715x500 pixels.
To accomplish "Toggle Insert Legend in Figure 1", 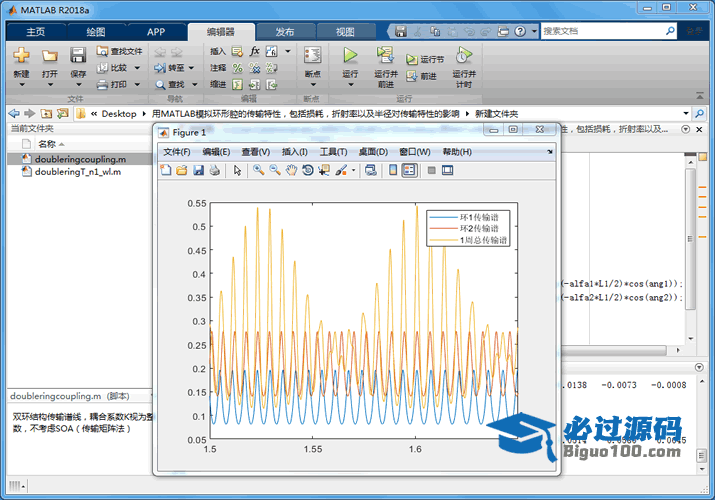I will coord(409,170).
